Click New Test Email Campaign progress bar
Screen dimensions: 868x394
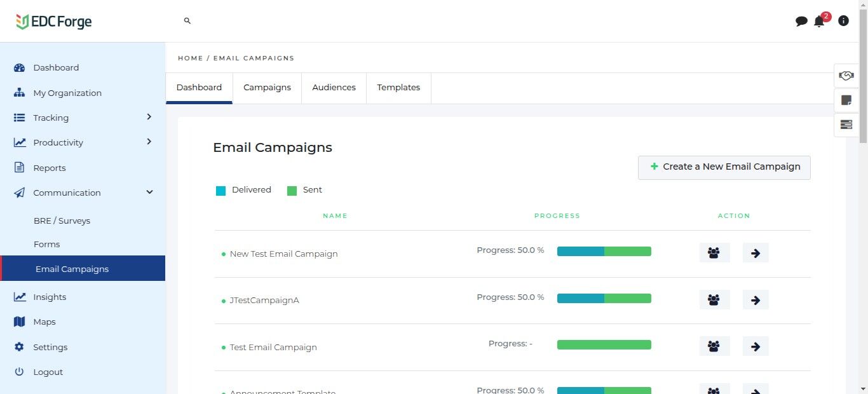[x=604, y=252]
